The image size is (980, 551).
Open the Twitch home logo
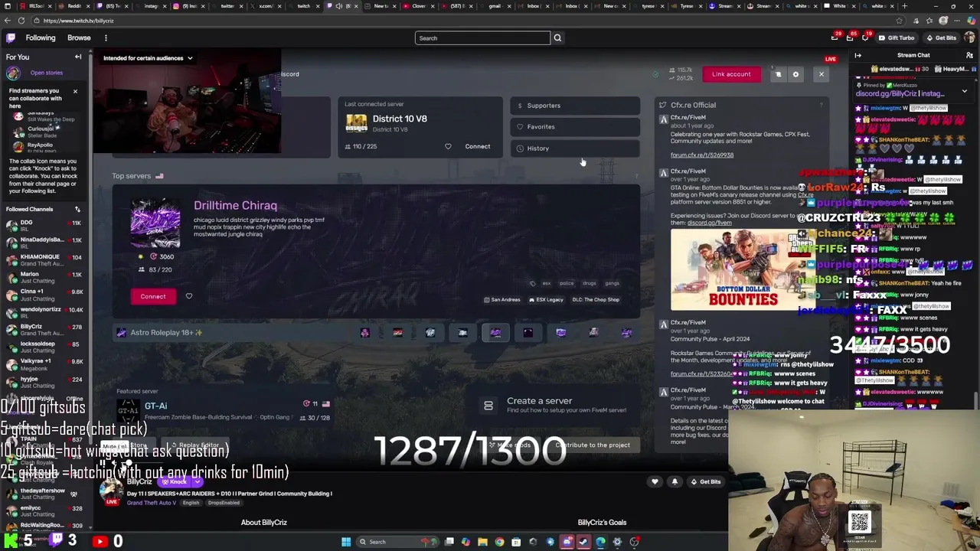[11, 37]
